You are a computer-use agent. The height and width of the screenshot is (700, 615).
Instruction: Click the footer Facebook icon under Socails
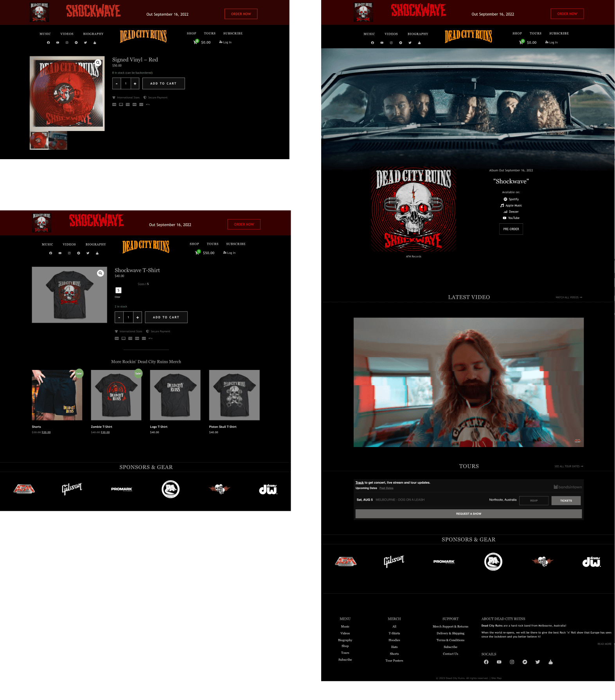486,662
